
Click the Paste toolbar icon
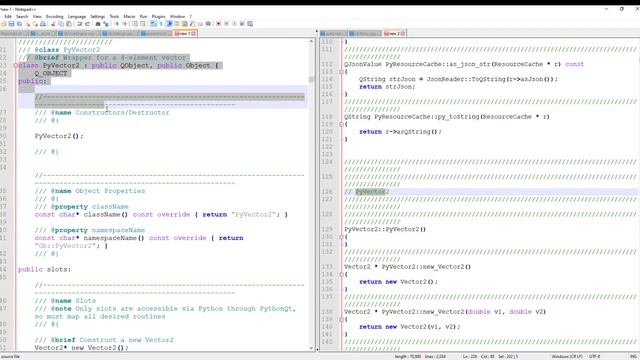tap(69, 24)
